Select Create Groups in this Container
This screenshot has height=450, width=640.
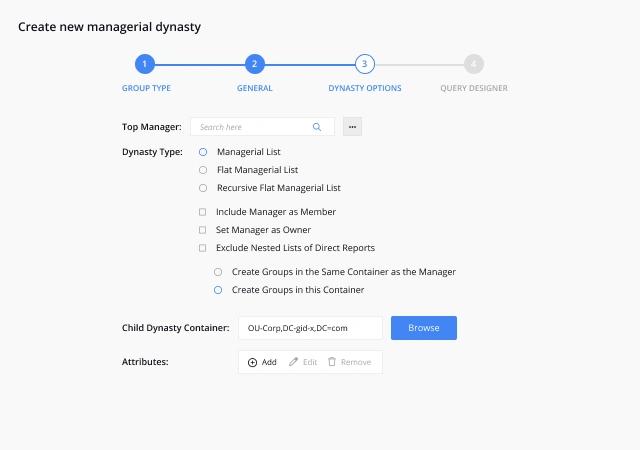pos(218,290)
